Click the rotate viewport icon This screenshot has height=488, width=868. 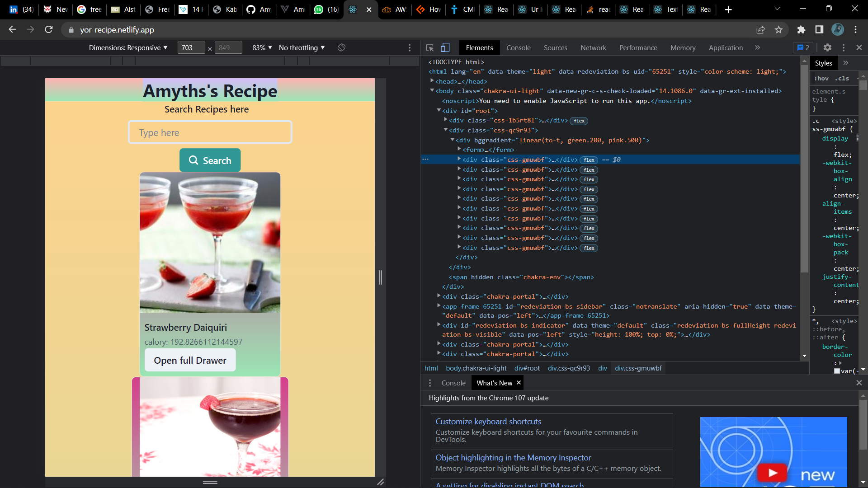(x=342, y=47)
